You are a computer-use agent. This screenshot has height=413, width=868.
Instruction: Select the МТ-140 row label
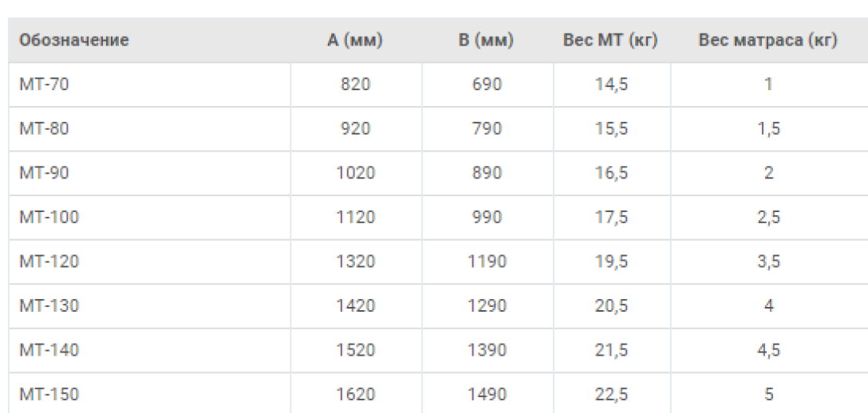pyautogui.click(x=49, y=350)
